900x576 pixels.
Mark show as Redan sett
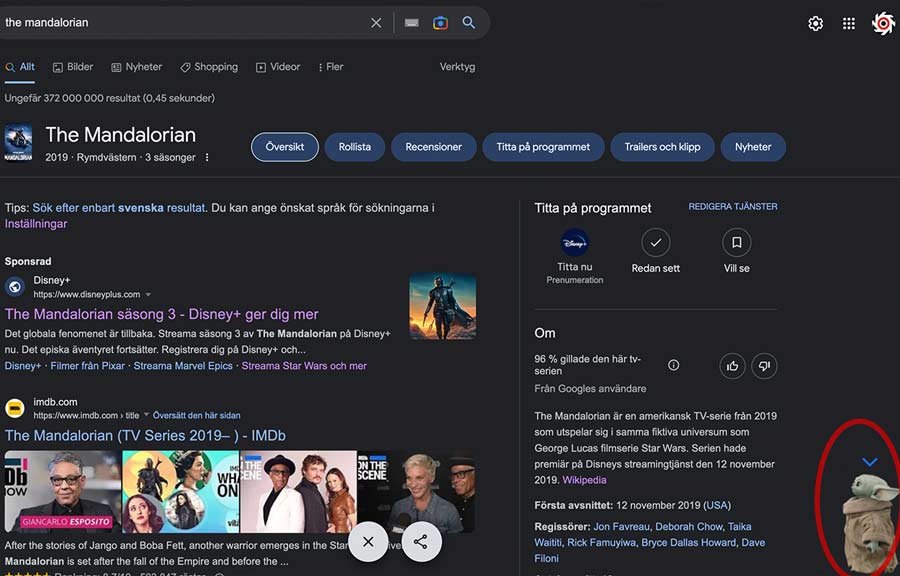(656, 243)
